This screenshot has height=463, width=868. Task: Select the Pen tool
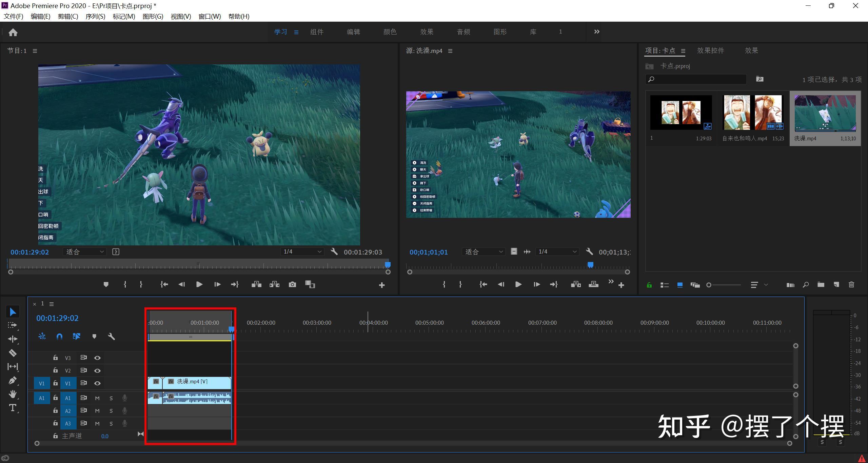pyautogui.click(x=13, y=380)
